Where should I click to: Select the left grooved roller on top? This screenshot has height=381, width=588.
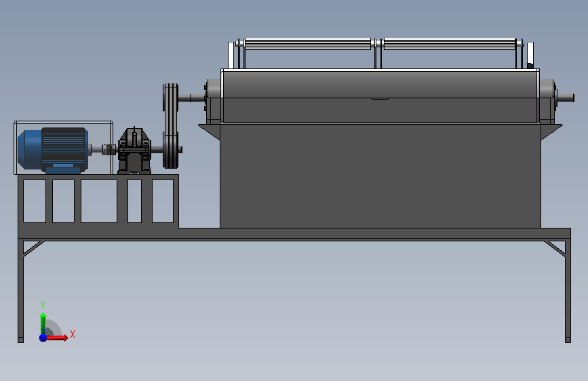(x=307, y=44)
